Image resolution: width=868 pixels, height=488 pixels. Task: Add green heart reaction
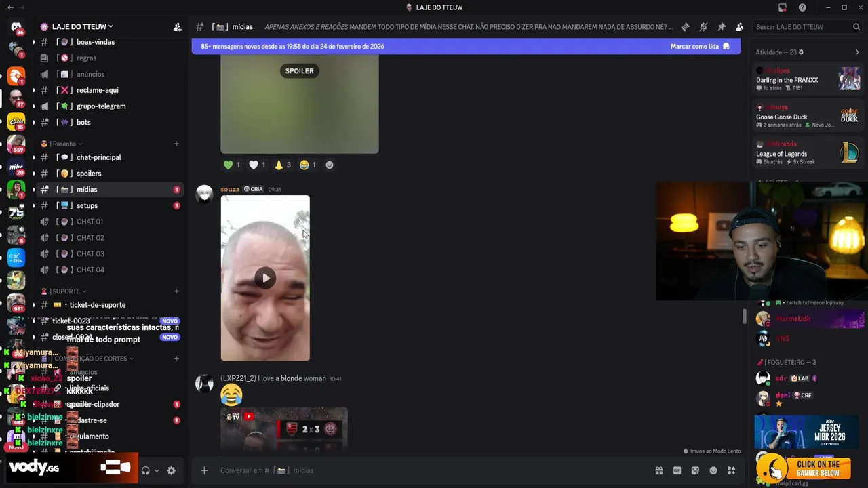pyautogui.click(x=232, y=165)
